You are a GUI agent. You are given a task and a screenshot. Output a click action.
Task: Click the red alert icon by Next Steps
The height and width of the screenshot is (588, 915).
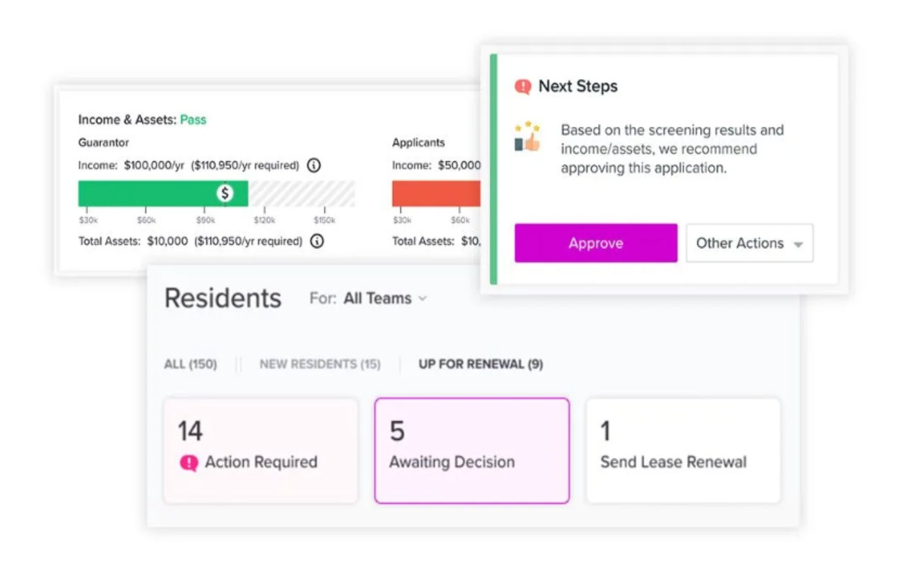click(523, 86)
